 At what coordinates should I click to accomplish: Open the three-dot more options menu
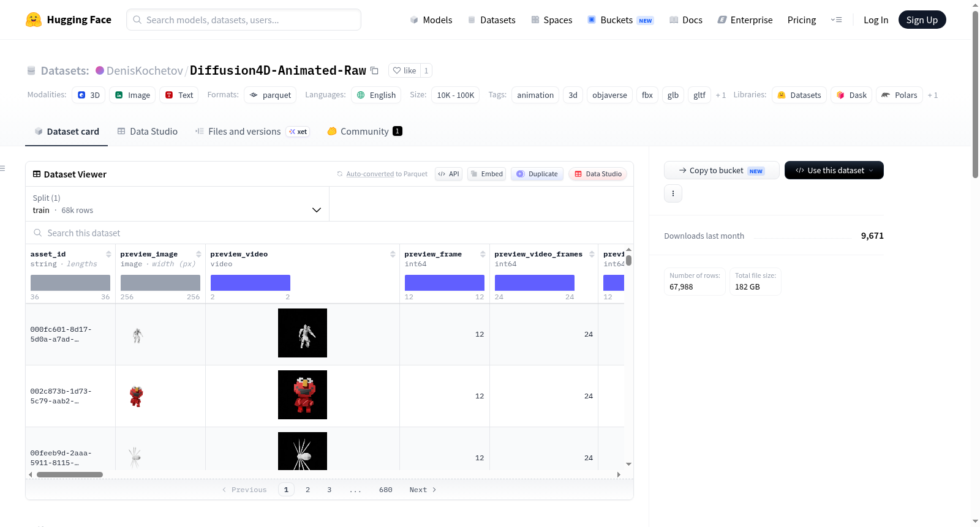coord(673,193)
